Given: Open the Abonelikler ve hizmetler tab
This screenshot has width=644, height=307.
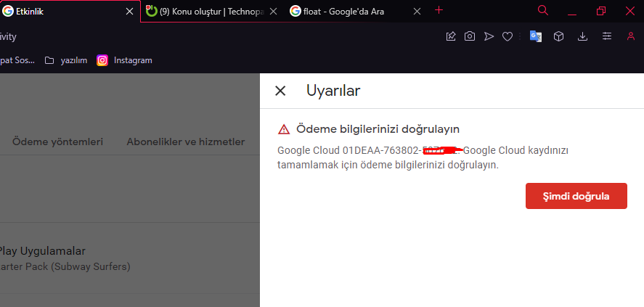Looking at the screenshot, I should tap(185, 142).
